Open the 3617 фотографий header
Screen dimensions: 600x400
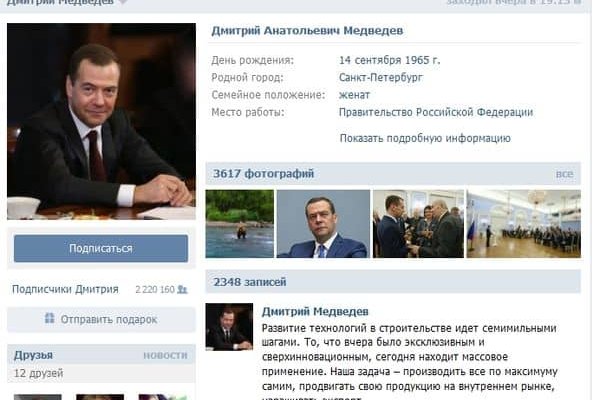point(264,174)
